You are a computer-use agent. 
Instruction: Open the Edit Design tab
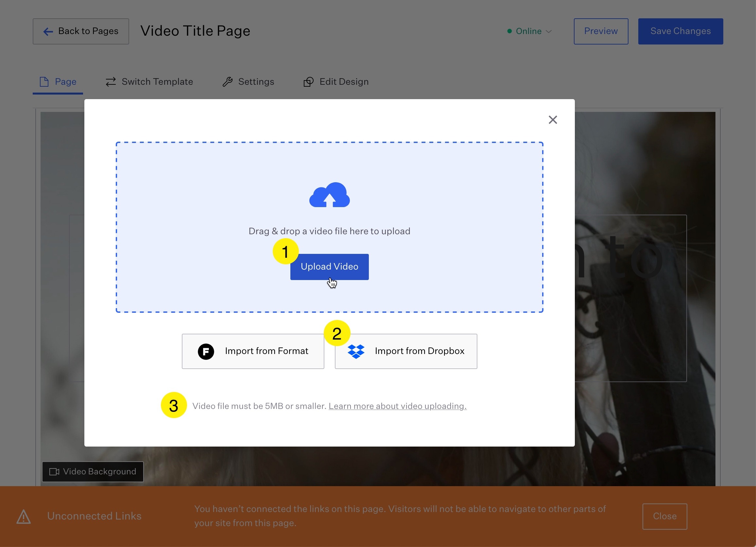(336, 82)
